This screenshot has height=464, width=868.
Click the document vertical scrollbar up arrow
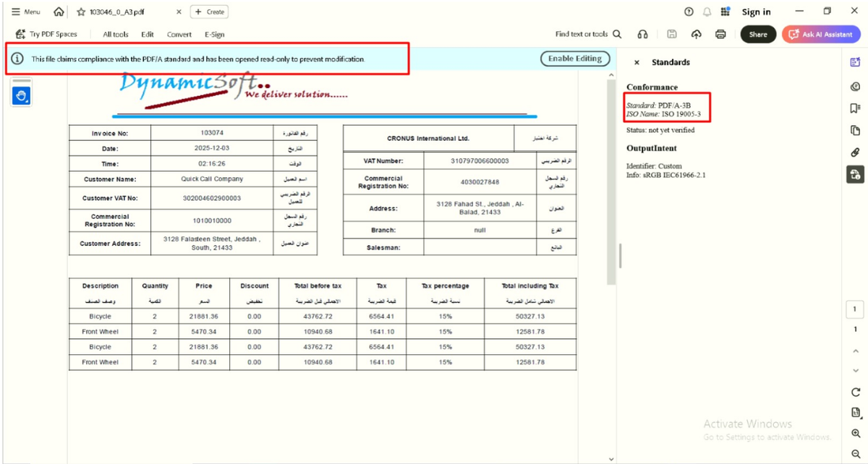coord(610,77)
